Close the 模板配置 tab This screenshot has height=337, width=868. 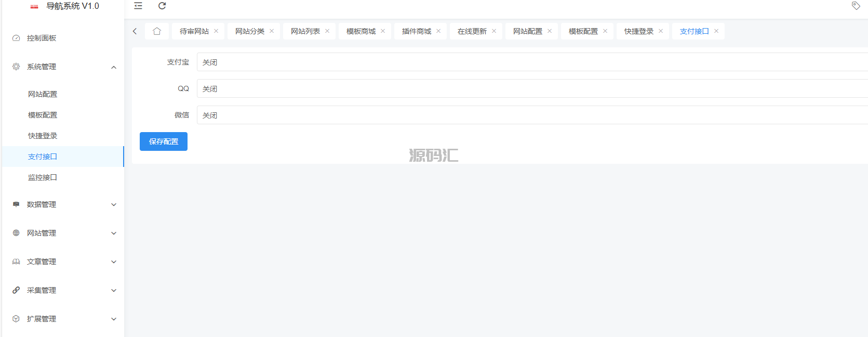pos(605,31)
